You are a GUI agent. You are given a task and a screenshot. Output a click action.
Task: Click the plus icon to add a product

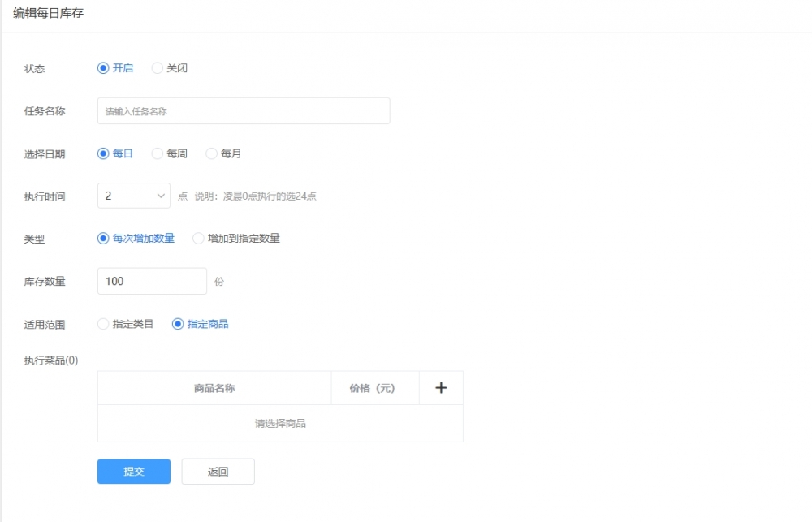(441, 388)
